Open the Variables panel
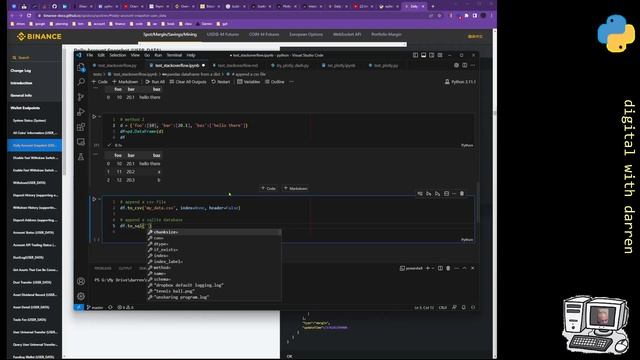This screenshot has height=360, width=640. point(249,82)
